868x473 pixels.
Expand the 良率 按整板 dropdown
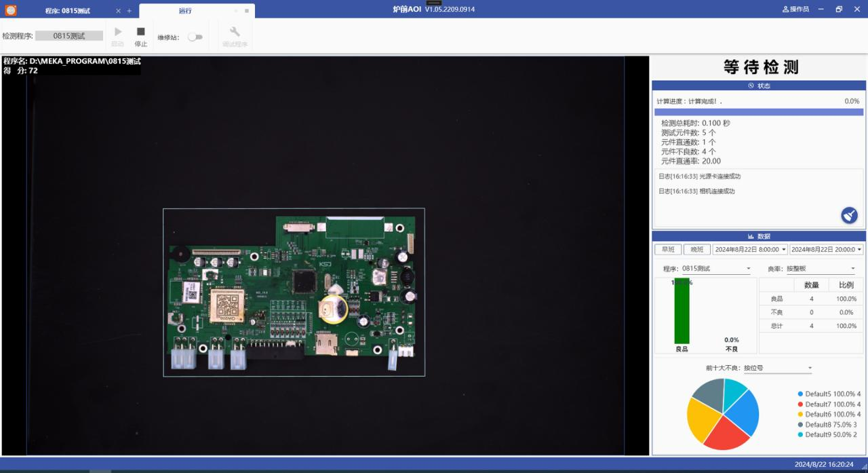(821, 269)
